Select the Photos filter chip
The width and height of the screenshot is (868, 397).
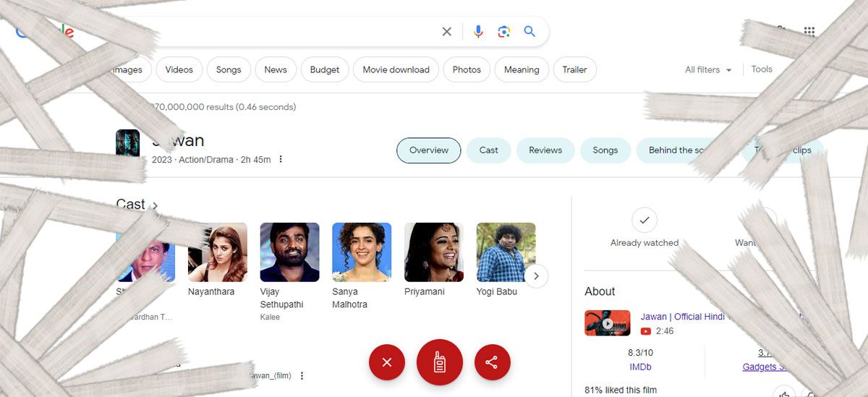tap(467, 69)
